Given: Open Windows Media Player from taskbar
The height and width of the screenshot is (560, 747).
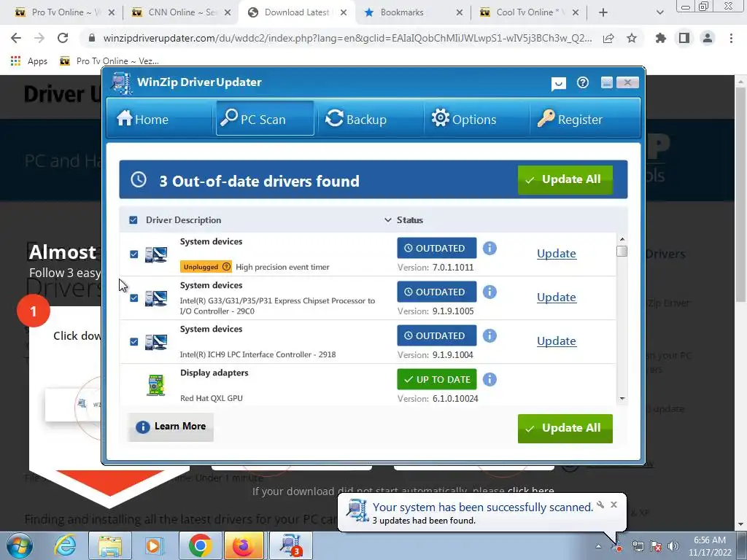Looking at the screenshot, I should tap(153, 545).
